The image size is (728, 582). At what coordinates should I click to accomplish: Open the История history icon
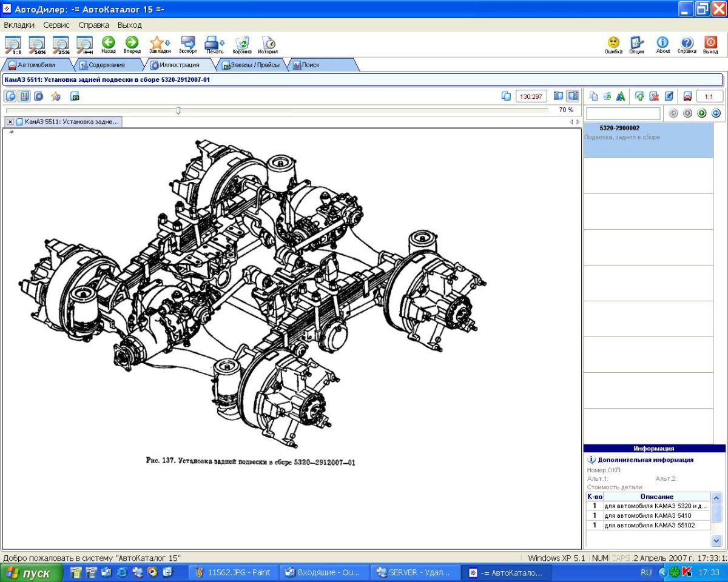click(x=268, y=44)
